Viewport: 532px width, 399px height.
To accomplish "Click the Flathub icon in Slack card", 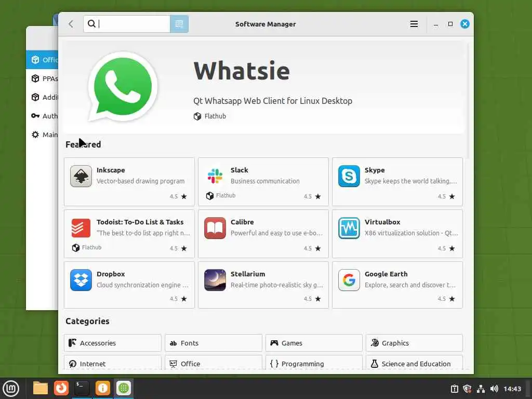I will pyautogui.click(x=210, y=196).
